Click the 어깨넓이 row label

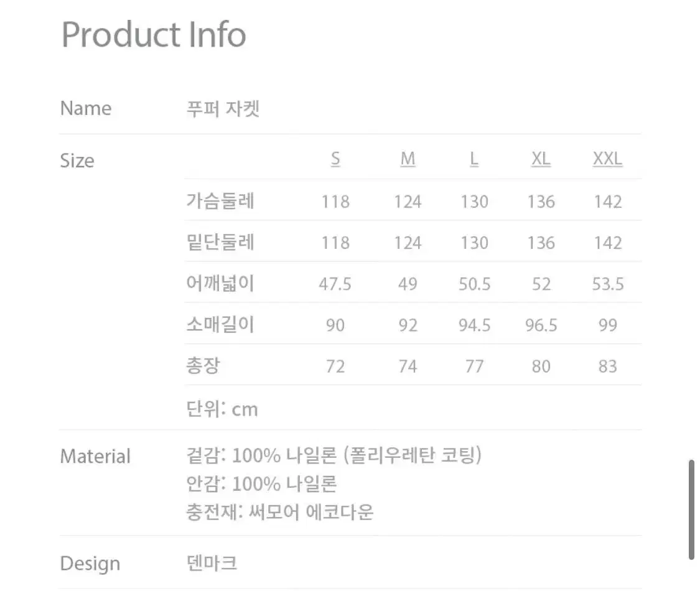pos(220,283)
